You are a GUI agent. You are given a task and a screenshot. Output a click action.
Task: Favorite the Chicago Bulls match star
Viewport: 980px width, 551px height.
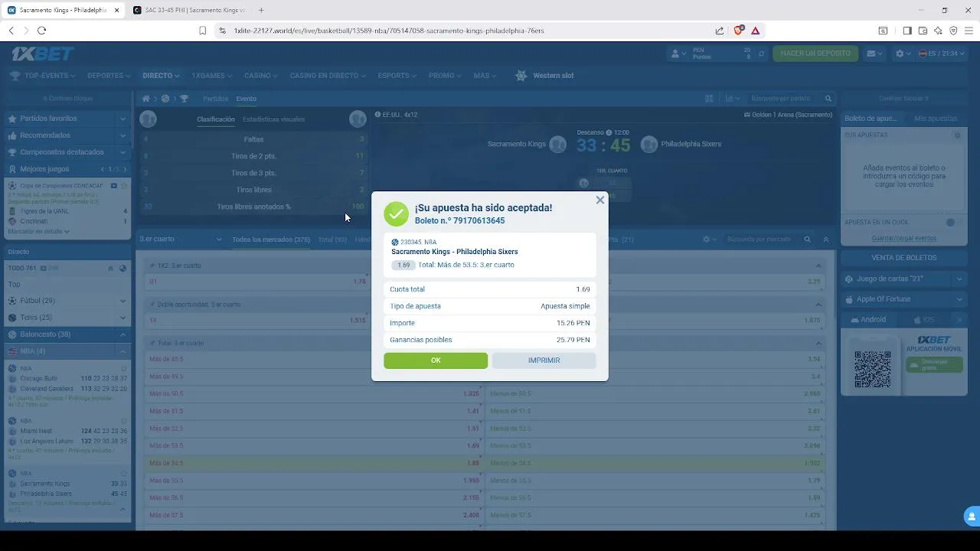(x=124, y=368)
